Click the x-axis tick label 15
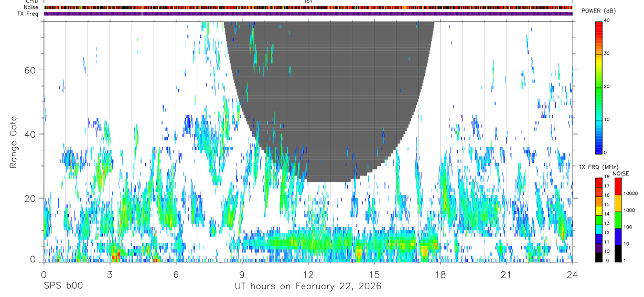This screenshot has height=297, width=644. 374,274
